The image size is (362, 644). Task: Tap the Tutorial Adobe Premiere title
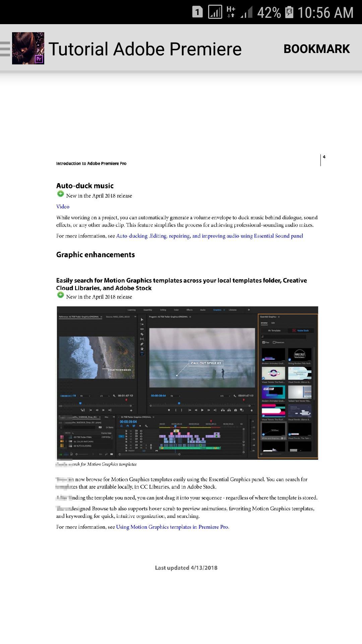point(145,49)
